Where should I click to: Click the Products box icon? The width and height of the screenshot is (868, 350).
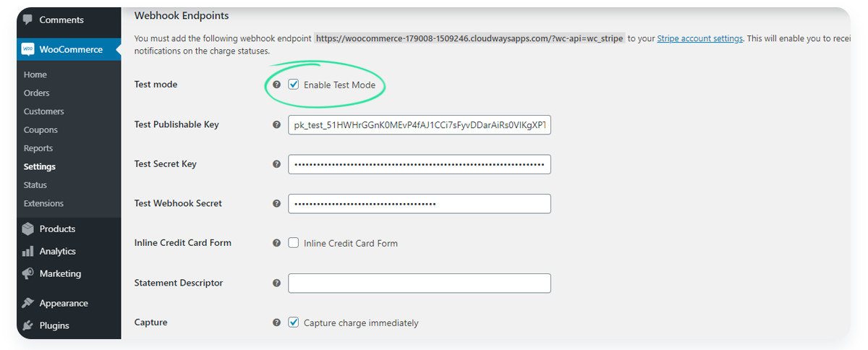click(28, 229)
